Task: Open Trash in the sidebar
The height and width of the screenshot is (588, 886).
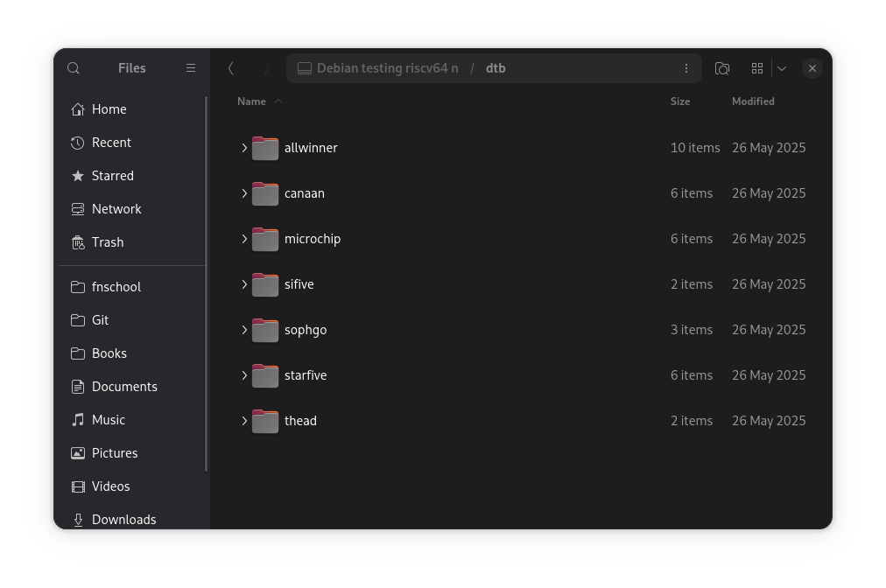Action: [x=131, y=242]
